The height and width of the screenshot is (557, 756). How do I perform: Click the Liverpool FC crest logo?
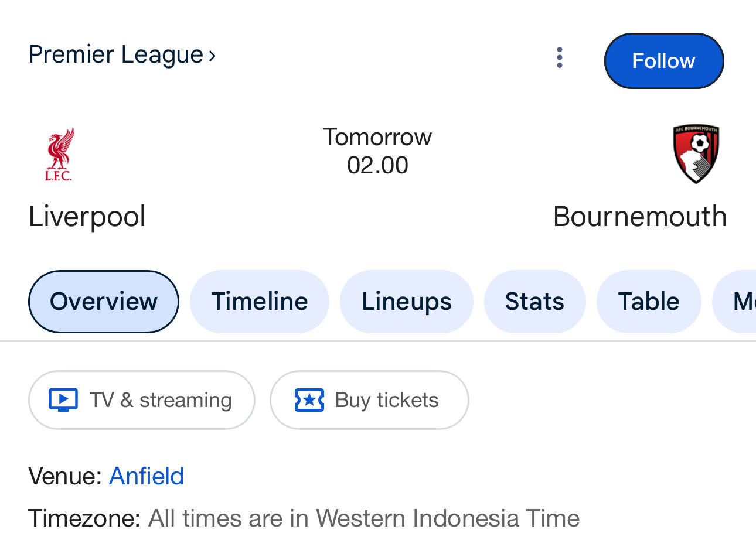coord(60,154)
